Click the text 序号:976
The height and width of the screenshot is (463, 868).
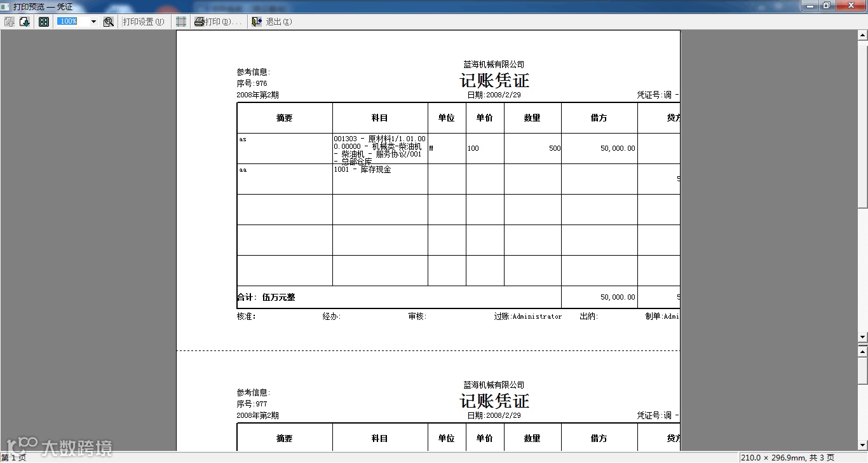pyautogui.click(x=252, y=83)
